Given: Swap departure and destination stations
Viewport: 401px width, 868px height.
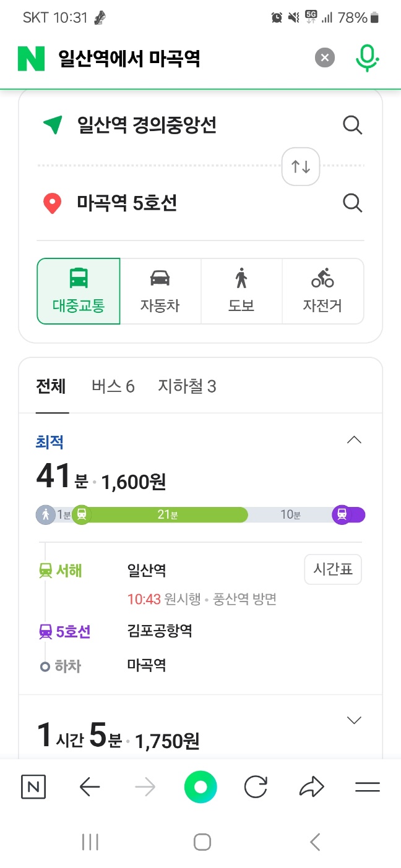Looking at the screenshot, I should pyautogui.click(x=300, y=166).
